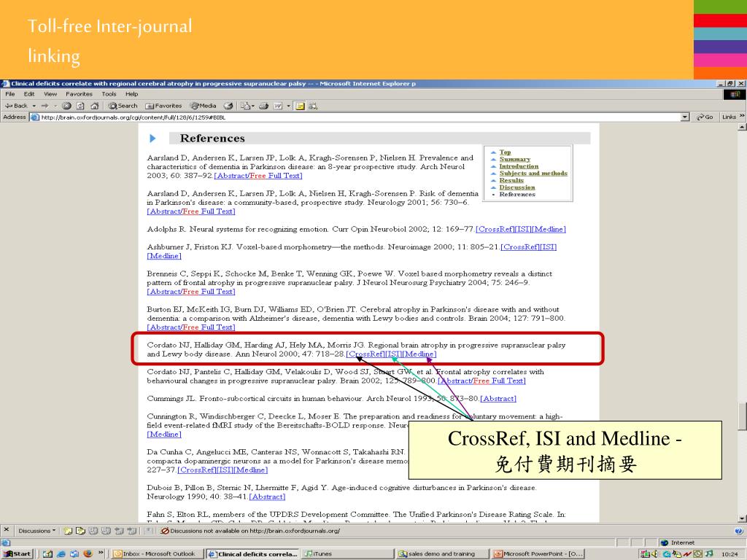Screen dimensions: 747x560
Task: Click the toolbar icon right of Discuss
Action: click(313, 106)
